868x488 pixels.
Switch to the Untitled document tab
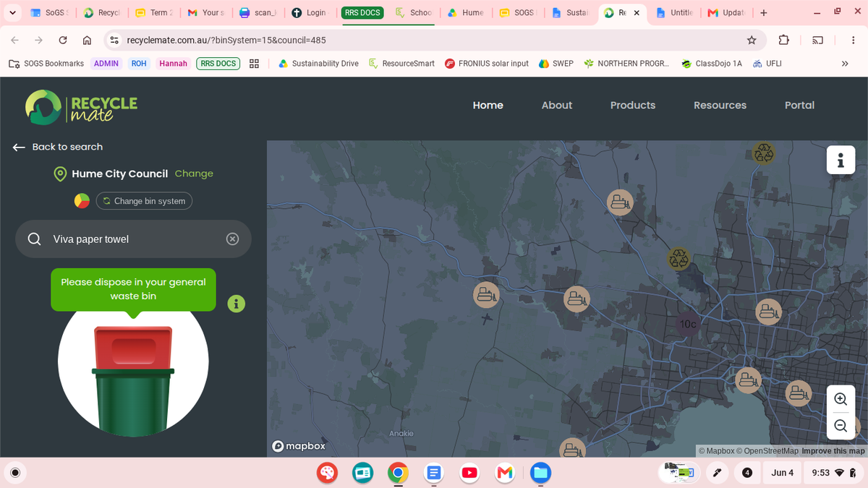pos(675,13)
